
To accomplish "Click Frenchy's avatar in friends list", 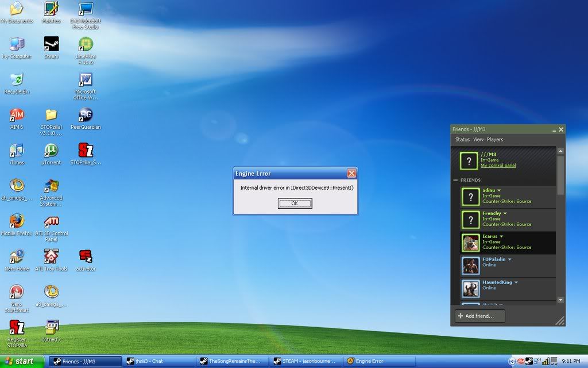I will (471, 220).
